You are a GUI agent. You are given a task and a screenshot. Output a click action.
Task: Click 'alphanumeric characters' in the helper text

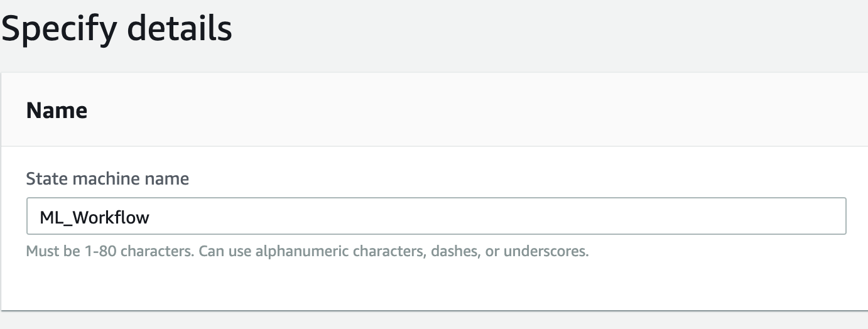point(343,252)
